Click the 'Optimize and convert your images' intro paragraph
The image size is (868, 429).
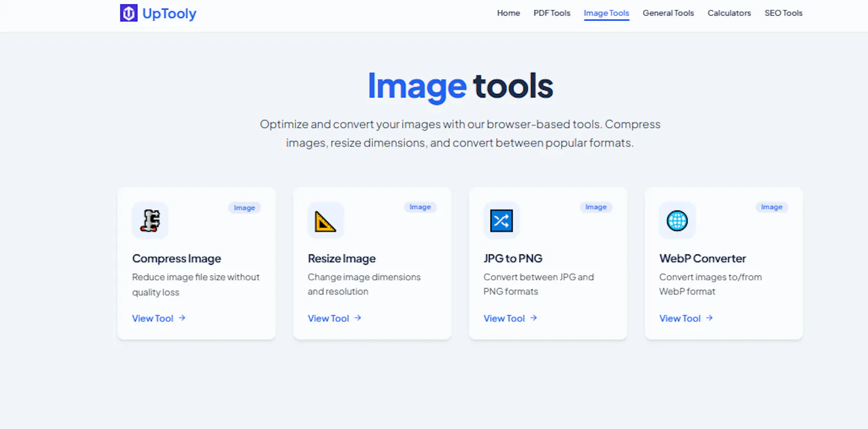pyautogui.click(x=460, y=133)
